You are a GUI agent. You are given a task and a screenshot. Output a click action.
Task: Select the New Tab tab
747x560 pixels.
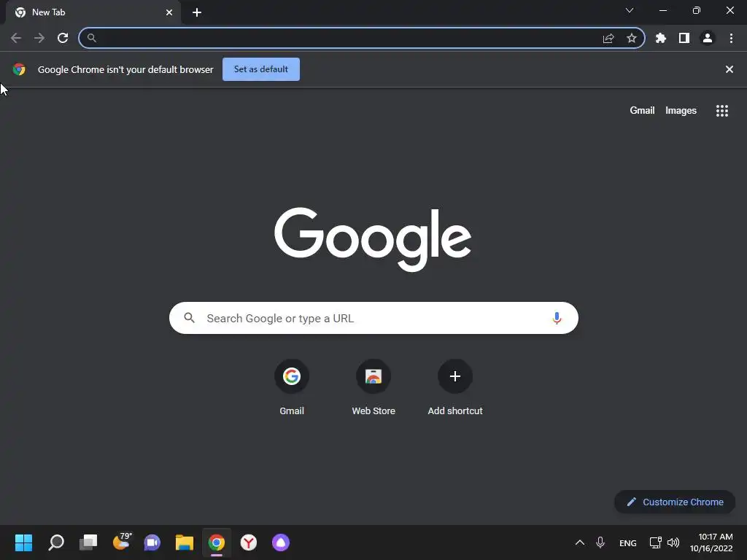click(x=93, y=12)
